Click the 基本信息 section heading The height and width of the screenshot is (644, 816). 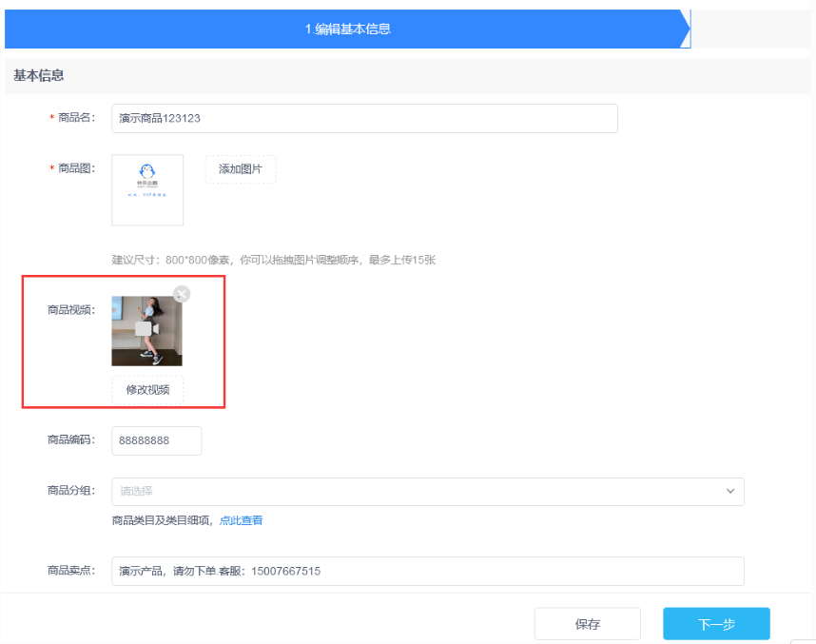(38, 75)
